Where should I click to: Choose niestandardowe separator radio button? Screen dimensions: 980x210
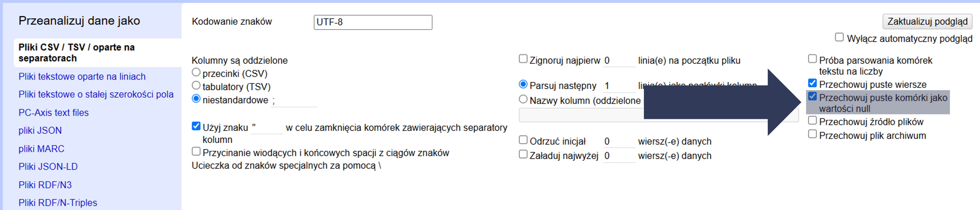pyautogui.click(x=196, y=99)
